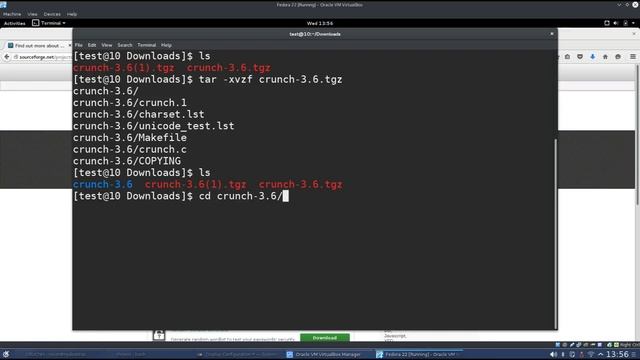
Task: Open the VirtualBox Devices menu
Action: pos(52,14)
